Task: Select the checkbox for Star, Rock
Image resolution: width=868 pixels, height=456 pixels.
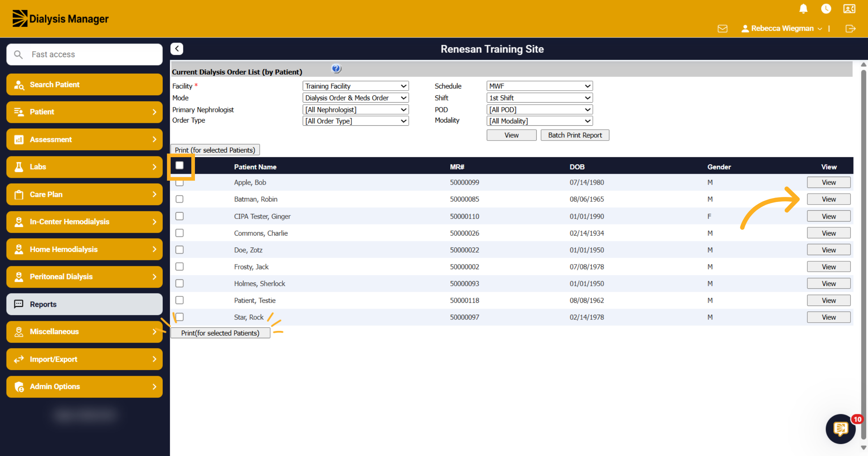Action: coord(179,317)
